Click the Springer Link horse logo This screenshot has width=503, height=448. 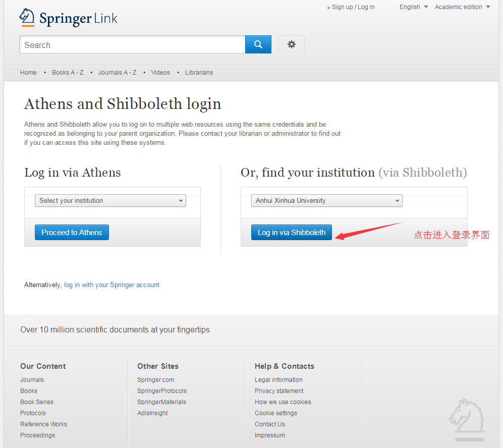point(27,17)
